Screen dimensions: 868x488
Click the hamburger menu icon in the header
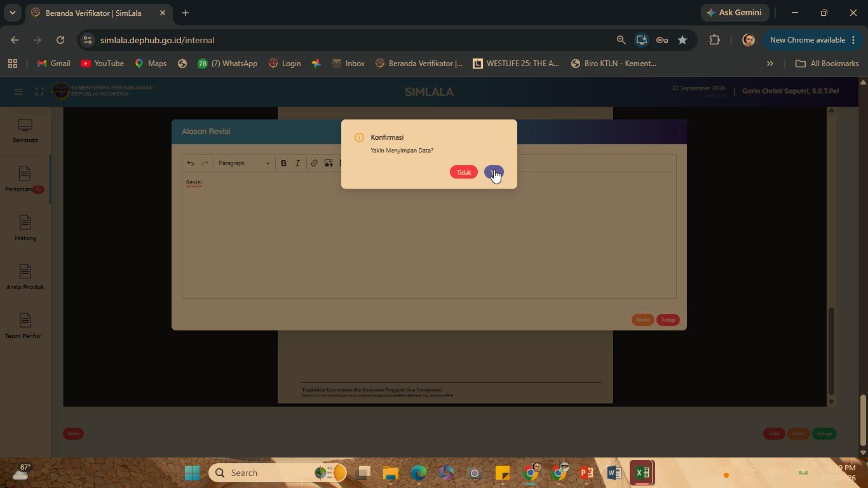pos(18,92)
